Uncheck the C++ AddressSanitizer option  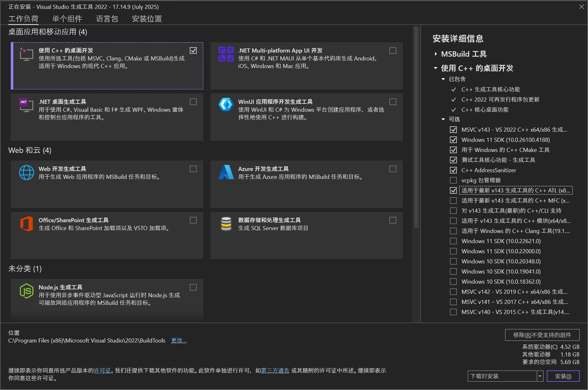coord(453,170)
